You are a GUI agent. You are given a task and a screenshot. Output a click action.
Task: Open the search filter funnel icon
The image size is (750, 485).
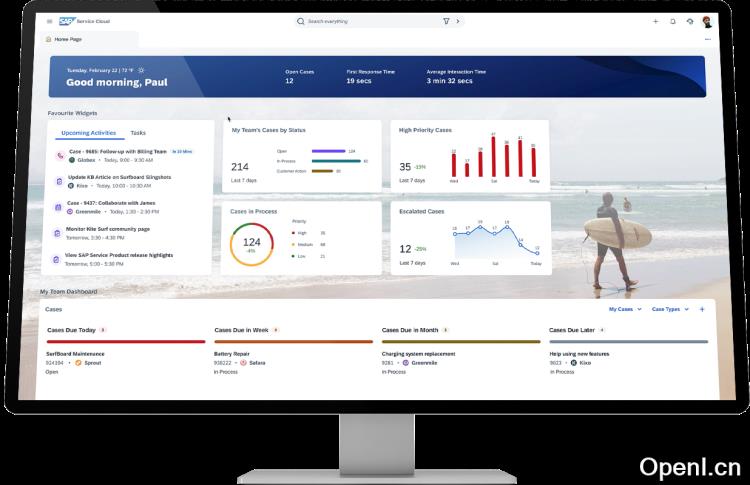446,21
